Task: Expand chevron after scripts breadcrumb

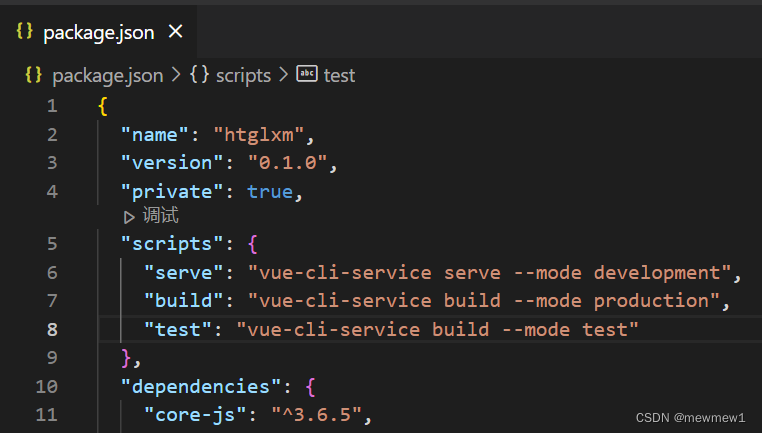Action: pyautogui.click(x=283, y=75)
